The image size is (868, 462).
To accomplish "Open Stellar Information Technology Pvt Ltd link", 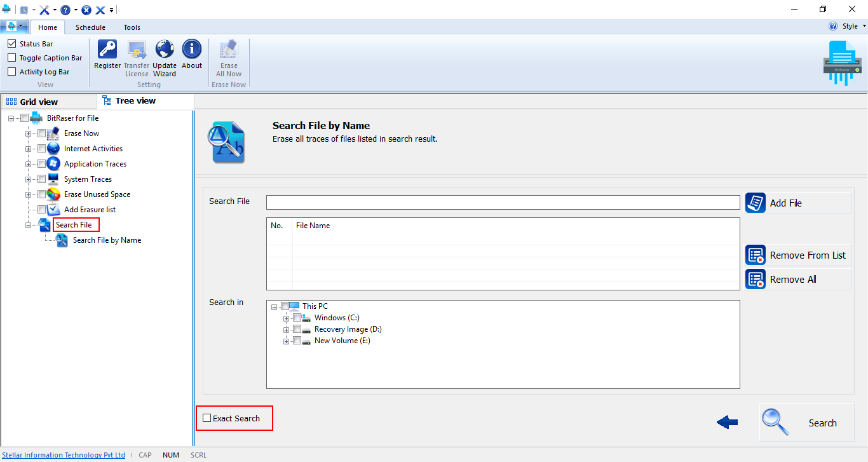I will point(64,455).
